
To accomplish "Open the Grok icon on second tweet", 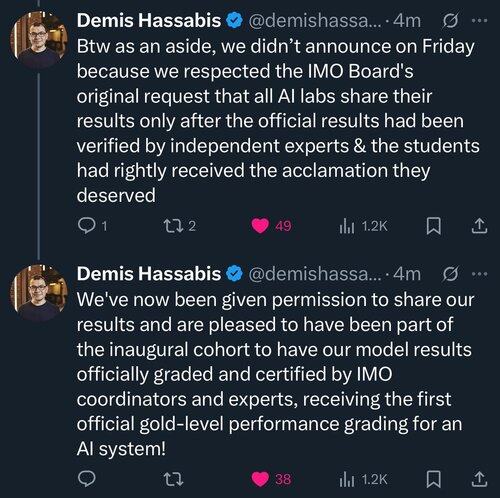I will pyautogui.click(x=451, y=274).
